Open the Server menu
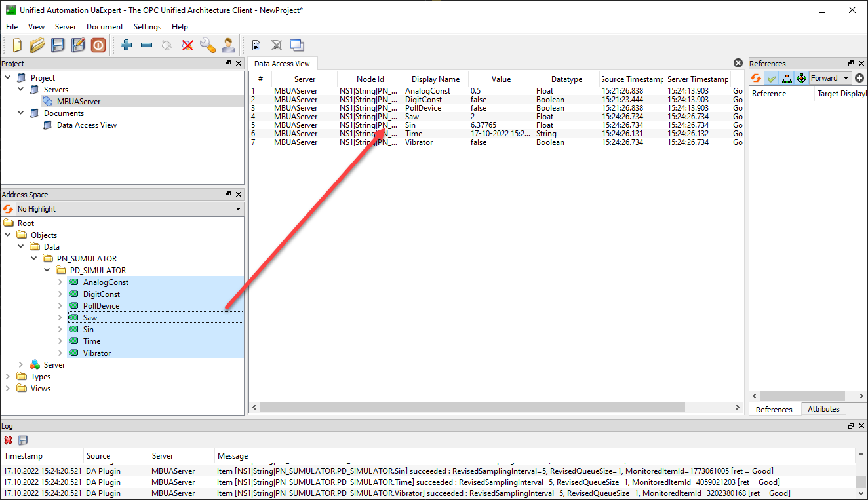Image resolution: width=868 pixels, height=500 pixels. [x=66, y=27]
